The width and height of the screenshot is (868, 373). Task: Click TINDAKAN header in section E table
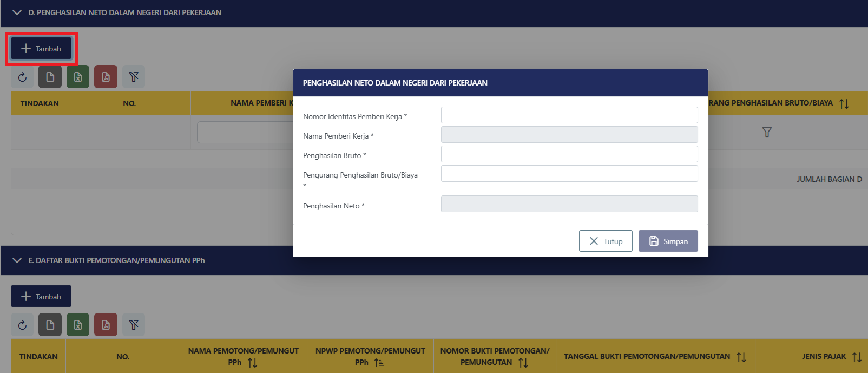pos(38,357)
